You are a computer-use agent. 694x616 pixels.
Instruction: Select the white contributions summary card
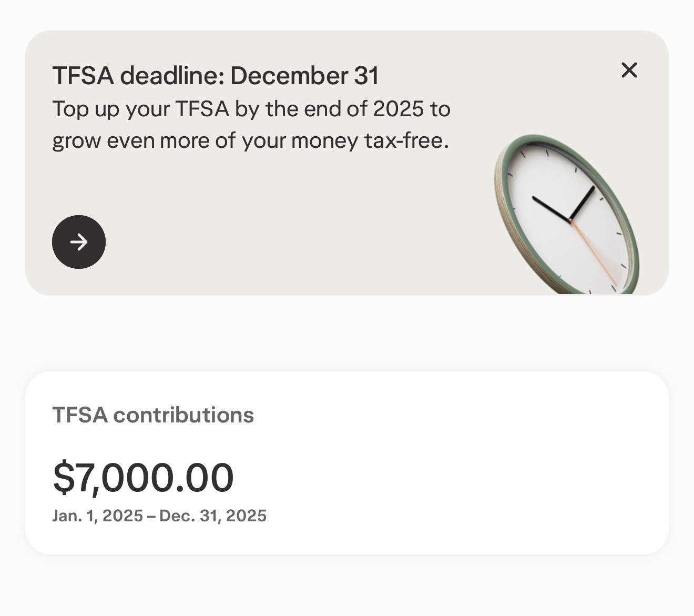click(347, 463)
